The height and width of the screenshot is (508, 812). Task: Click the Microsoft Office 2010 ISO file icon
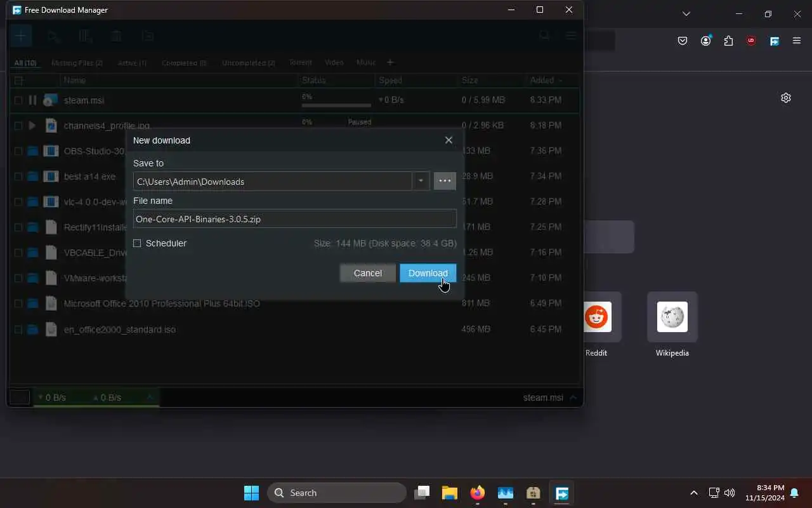click(x=51, y=304)
